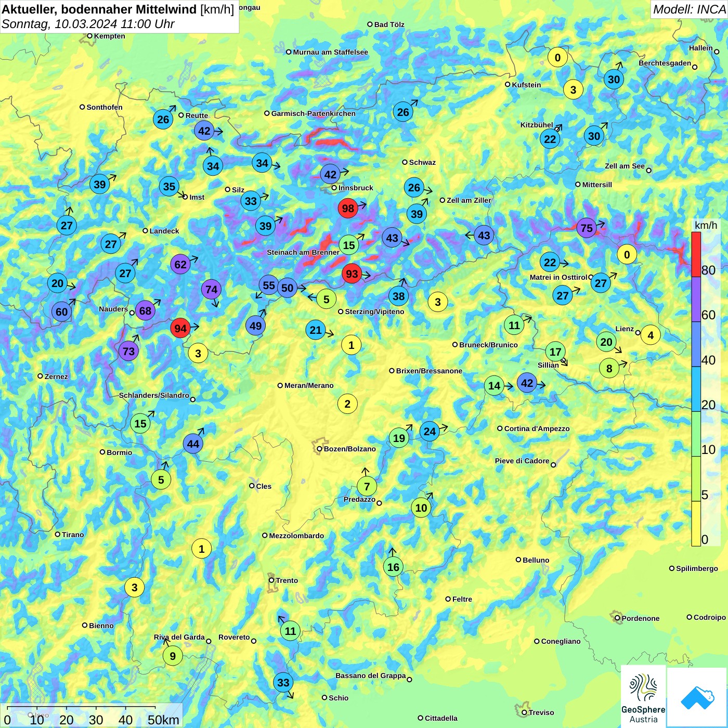Screen dimensions: 728x728
Task: Click the 17 marker above Sillian
Action: click(555, 352)
